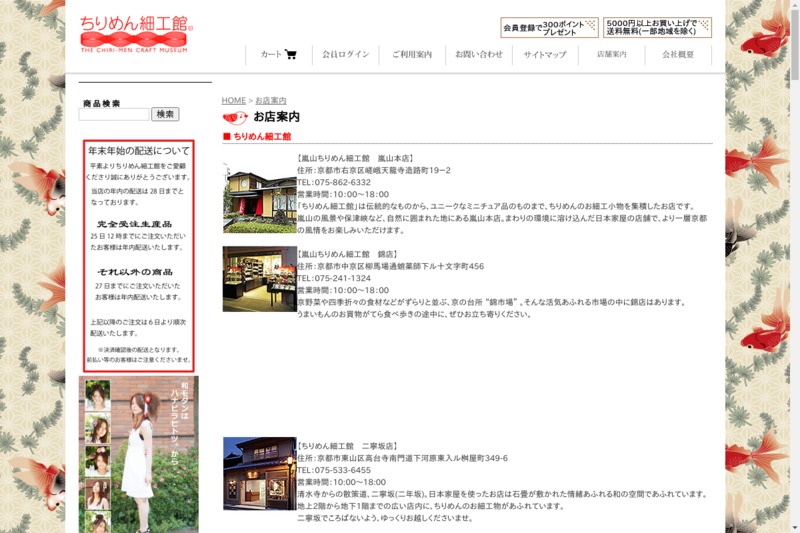Click the 商品検索 text input field
This screenshot has width=800, height=533.
[x=113, y=115]
